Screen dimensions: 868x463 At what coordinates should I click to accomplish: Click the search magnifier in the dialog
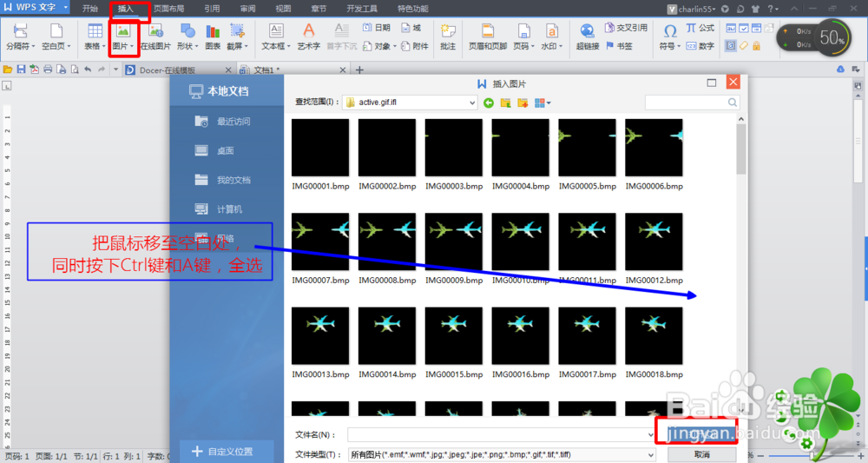pyautogui.click(x=733, y=103)
